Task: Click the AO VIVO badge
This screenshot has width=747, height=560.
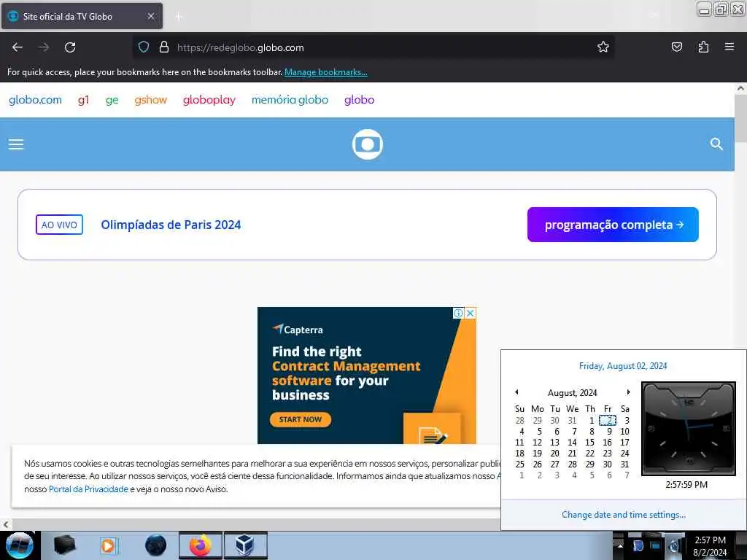Action: click(x=59, y=225)
